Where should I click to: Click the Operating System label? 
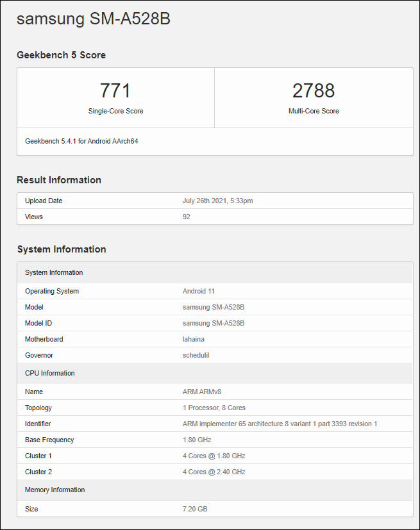52,291
